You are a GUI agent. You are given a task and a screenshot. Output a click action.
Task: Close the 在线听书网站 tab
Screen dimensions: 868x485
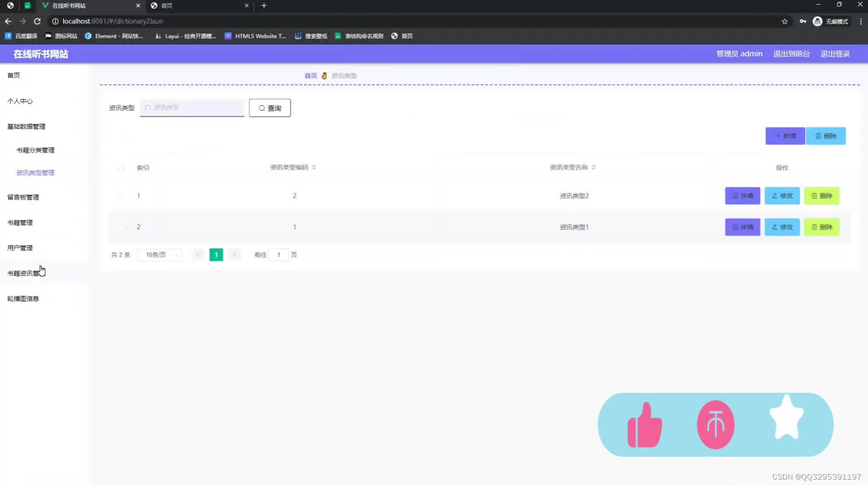pyautogui.click(x=138, y=5)
